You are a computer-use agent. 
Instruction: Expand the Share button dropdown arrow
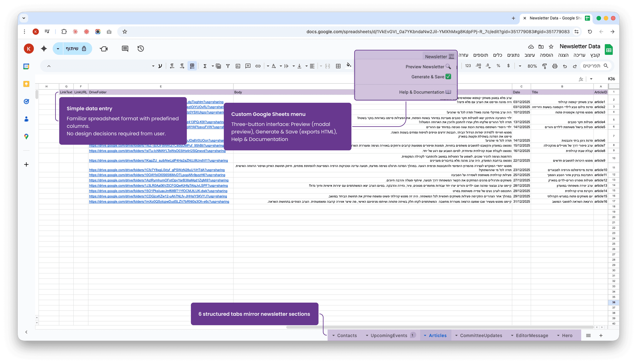(58, 49)
